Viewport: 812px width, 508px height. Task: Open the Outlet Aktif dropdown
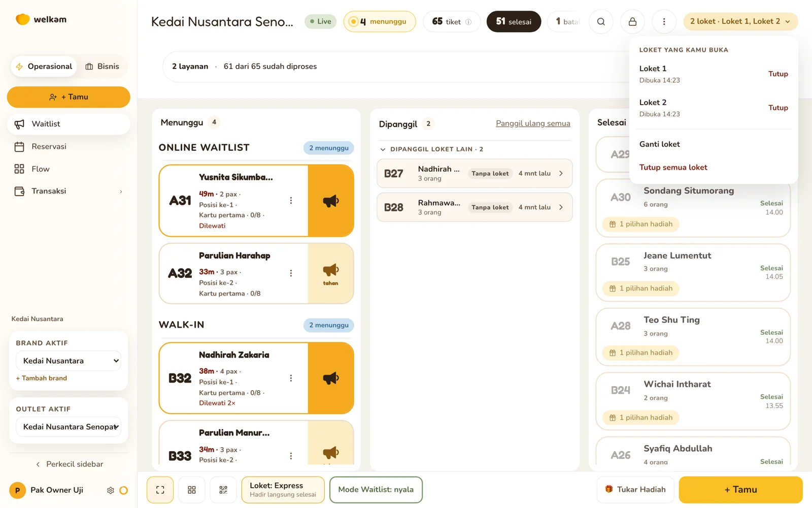pyautogui.click(x=69, y=427)
